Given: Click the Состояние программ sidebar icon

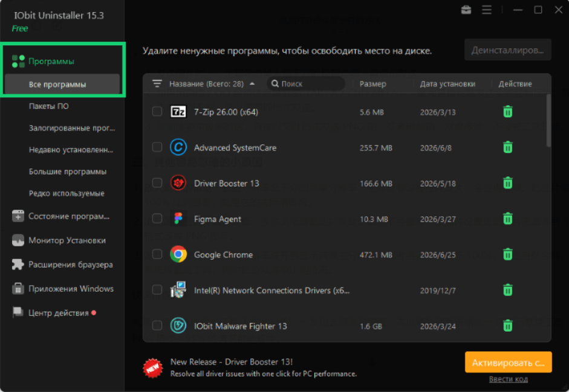Looking at the screenshot, I should 18,216.
